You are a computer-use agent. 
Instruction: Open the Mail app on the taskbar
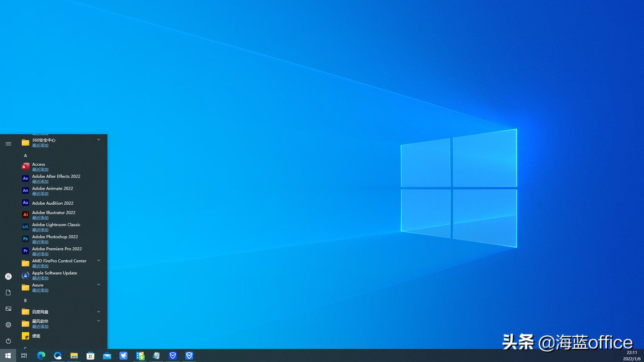click(x=107, y=355)
